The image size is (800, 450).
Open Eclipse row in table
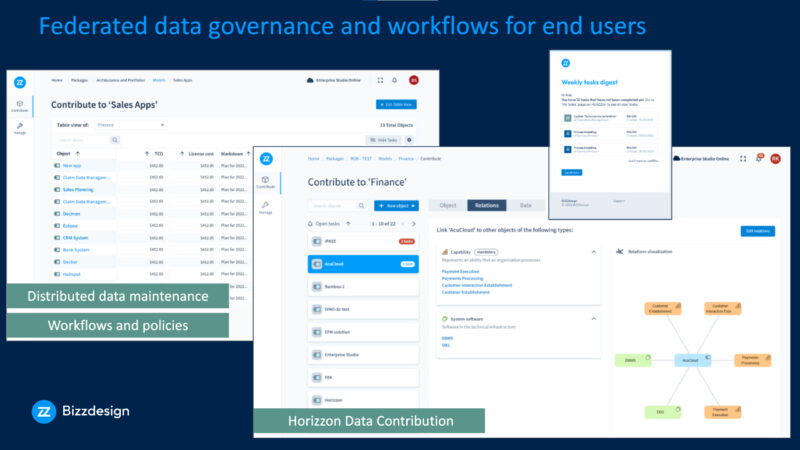[70, 226]
